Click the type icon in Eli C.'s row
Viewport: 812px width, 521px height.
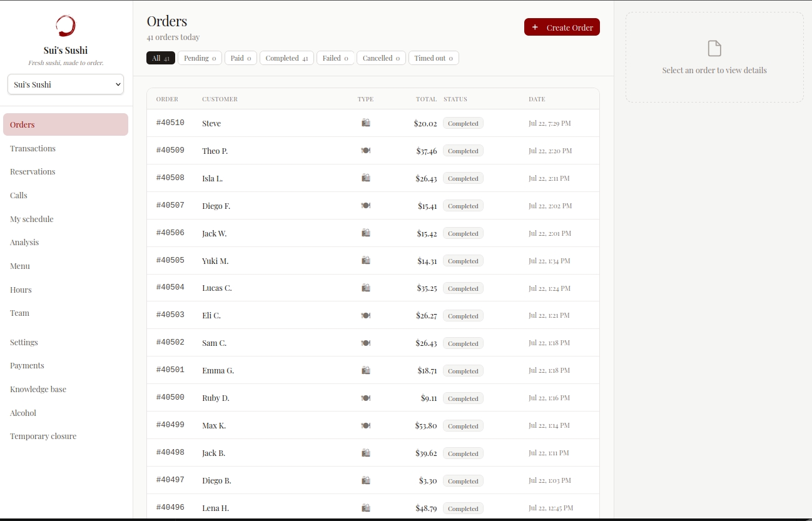pyautogui.click(x=366, y=316)
